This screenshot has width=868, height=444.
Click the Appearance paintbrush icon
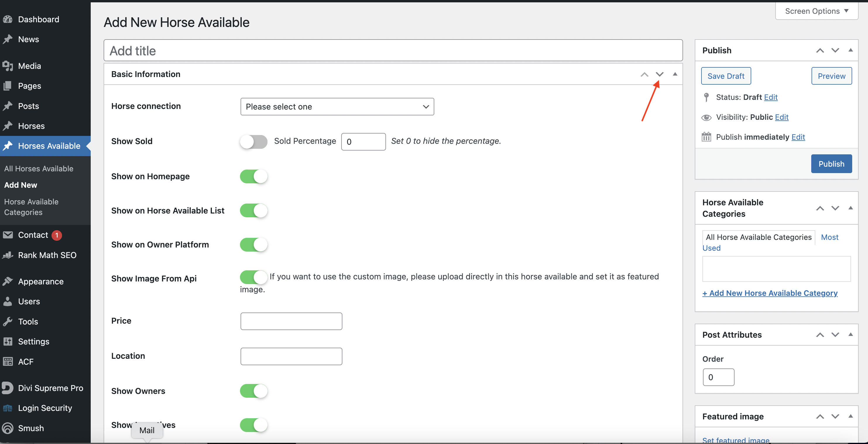click(x=8, y=281)
